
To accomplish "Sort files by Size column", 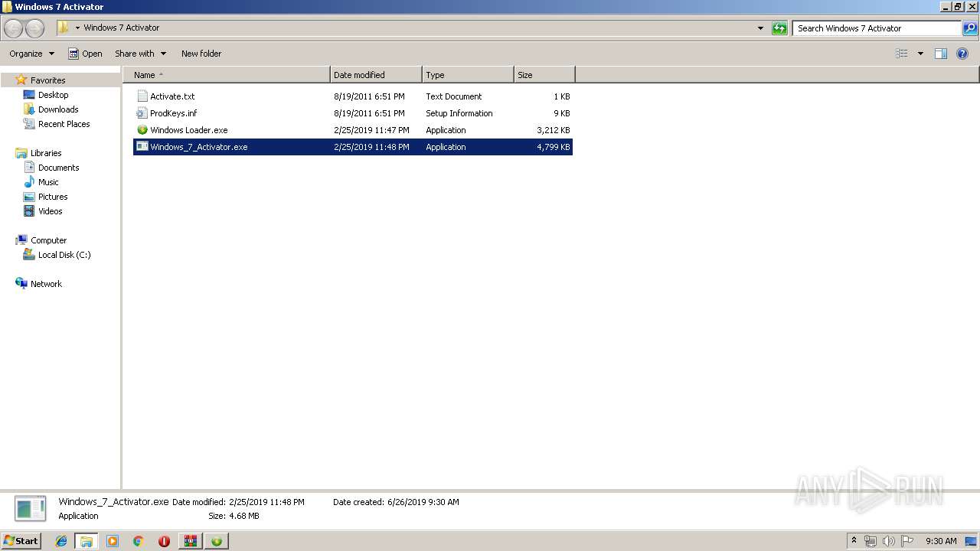I will click(x=544, y=75).
